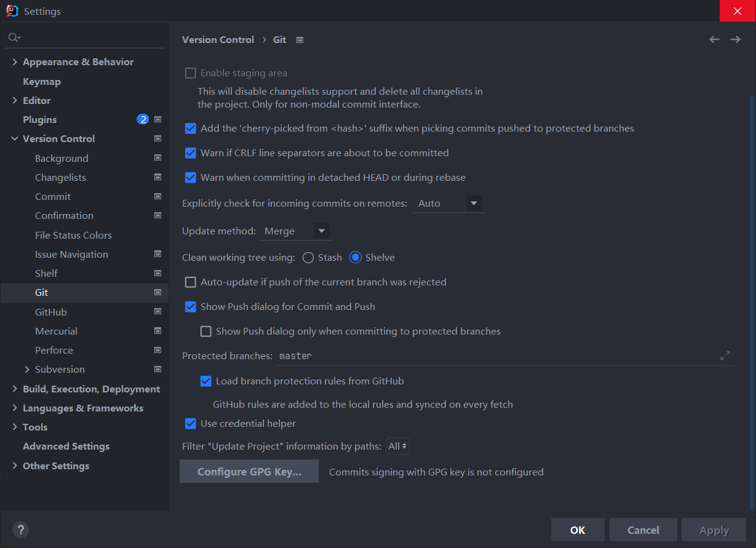Viewport: 756px width, 548px height.
Task: Click the project icon on the Subversion row
Action: 157,369
